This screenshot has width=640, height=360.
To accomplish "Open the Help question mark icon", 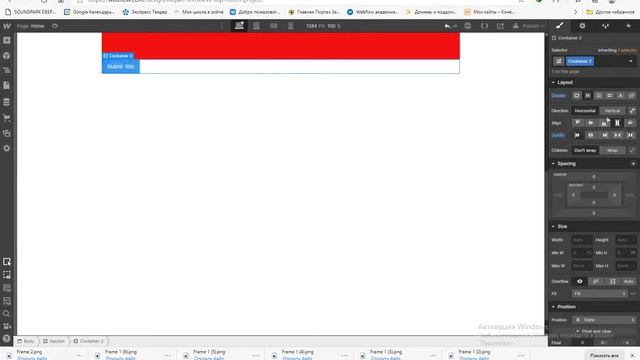I will click(x=7, y=338).
